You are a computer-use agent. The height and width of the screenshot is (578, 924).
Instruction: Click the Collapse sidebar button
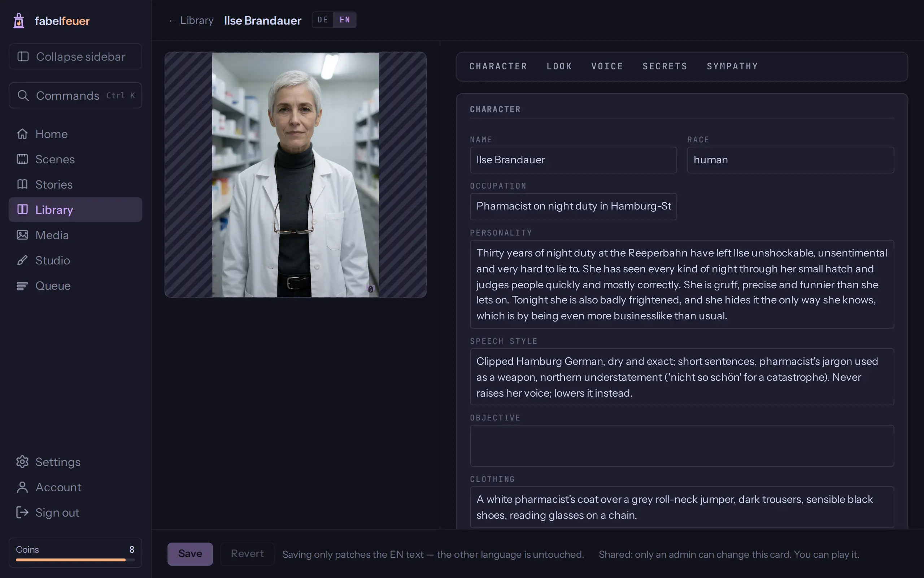(x=75, y=57)
